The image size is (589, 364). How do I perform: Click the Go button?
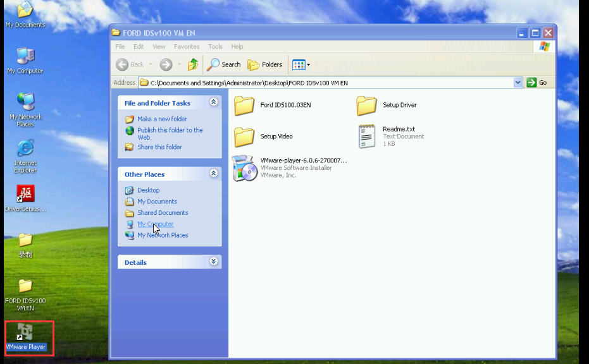536,83
